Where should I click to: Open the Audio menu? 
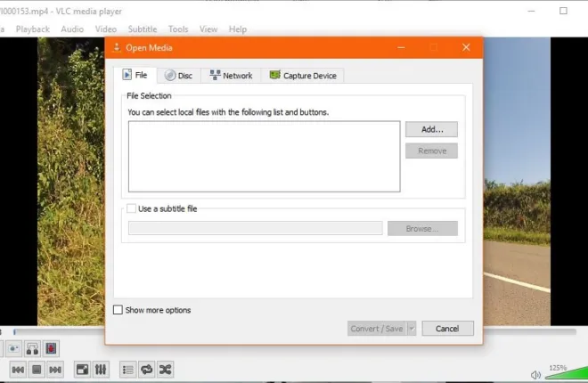(72, 29)
